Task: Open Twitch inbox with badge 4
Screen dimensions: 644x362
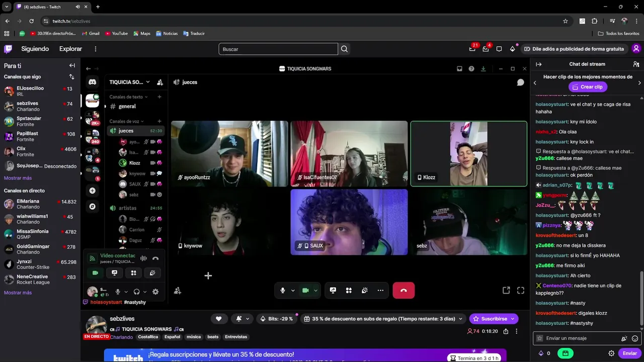Action: (x=486, y=49)
